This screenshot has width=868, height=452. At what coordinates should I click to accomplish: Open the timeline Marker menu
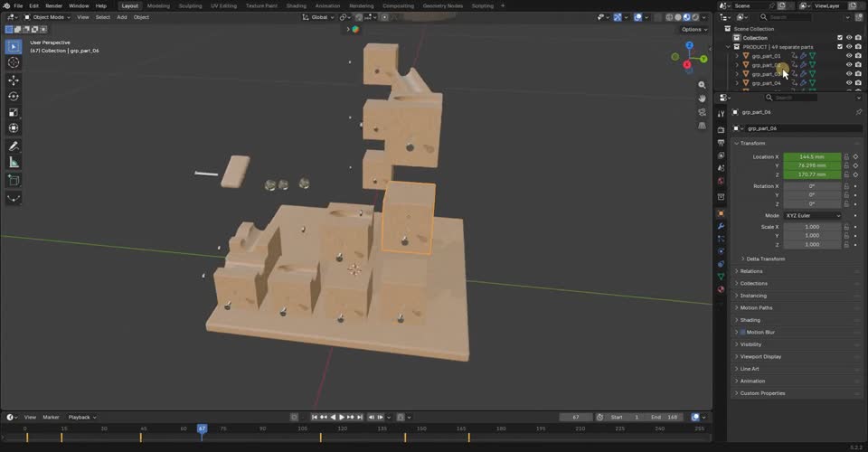point(51,417)
